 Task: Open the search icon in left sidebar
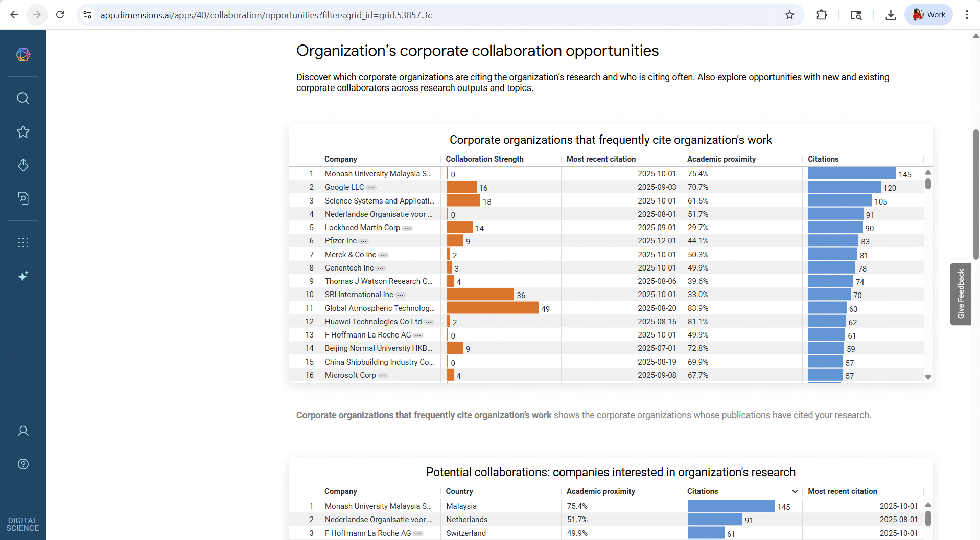click(23, 98)
